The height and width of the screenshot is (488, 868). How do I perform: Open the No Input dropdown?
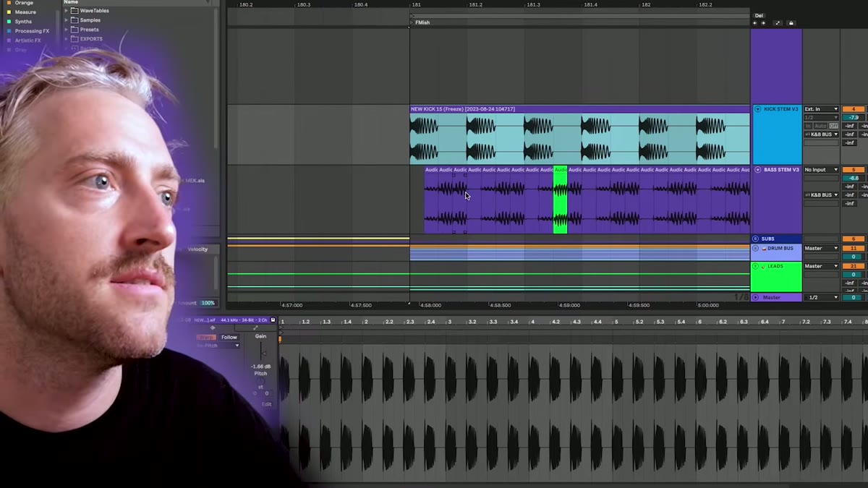[821, 170]
